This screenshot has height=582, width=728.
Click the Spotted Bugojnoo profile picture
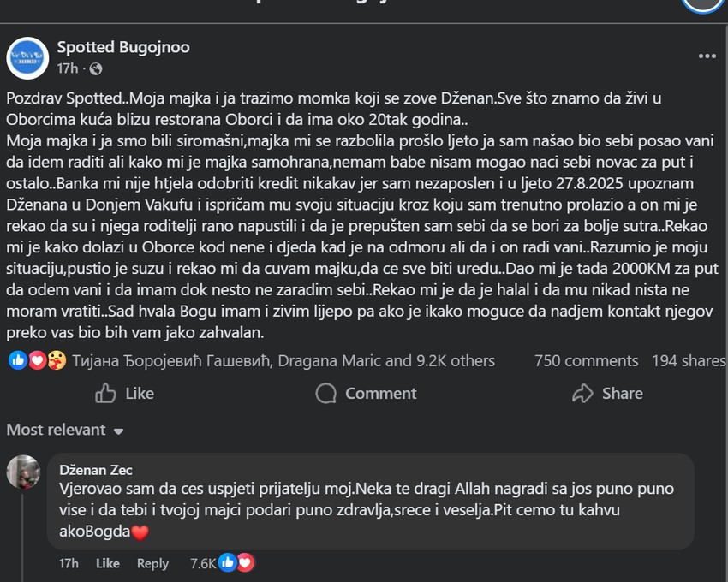pos(29,57)
